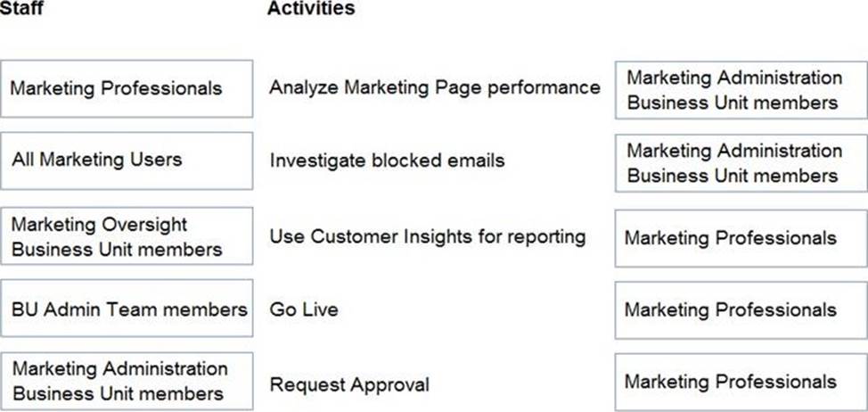The width and height of the screenshot is (868, 412).
Task: Select Marketing Administration Business Unit members under Staff
Action: click(126, 381)
